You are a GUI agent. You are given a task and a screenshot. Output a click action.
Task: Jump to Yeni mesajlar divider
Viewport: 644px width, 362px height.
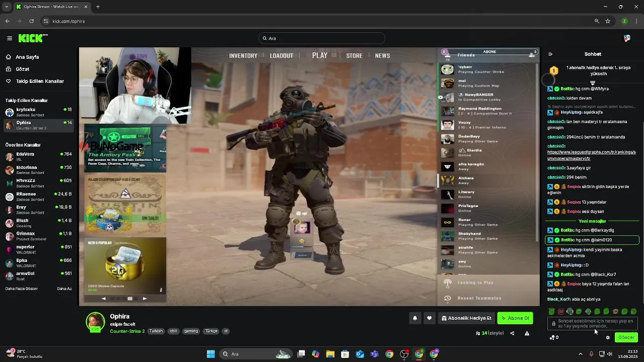coord(592,221)
